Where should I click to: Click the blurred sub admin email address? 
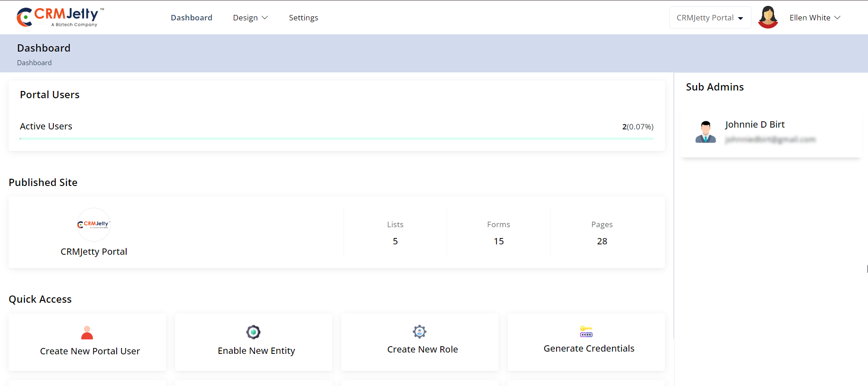770,140
